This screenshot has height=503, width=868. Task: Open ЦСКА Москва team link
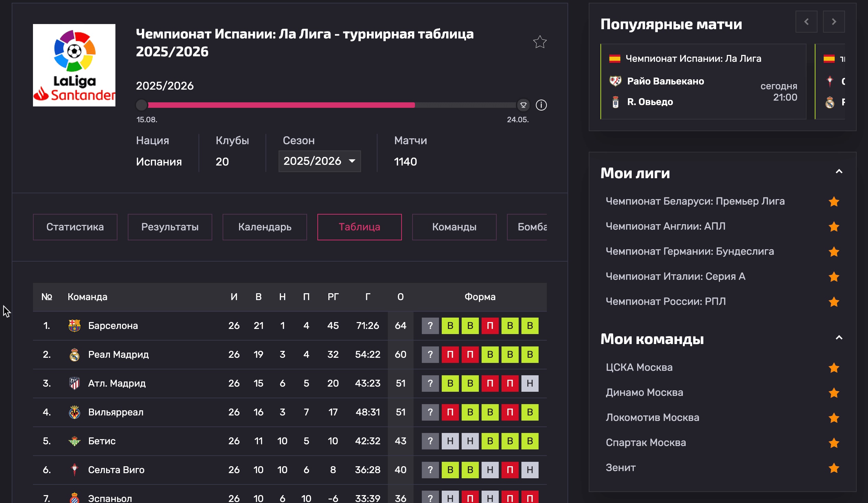pos(639,367)
